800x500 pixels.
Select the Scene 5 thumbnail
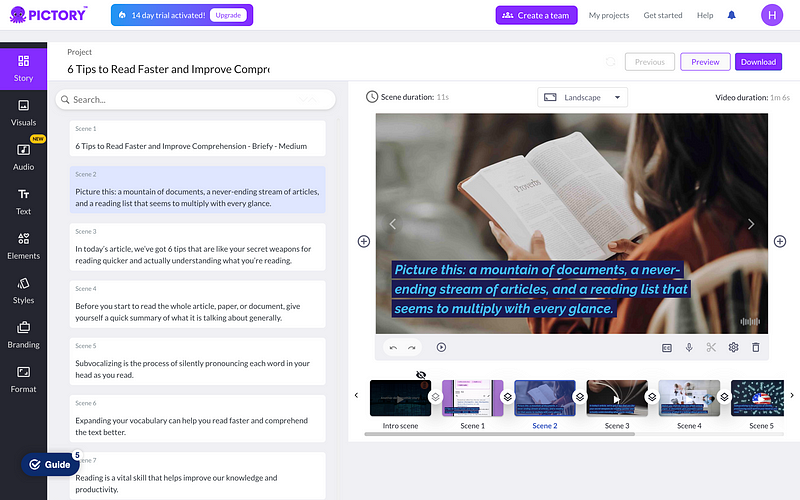[x=758, y=398]
